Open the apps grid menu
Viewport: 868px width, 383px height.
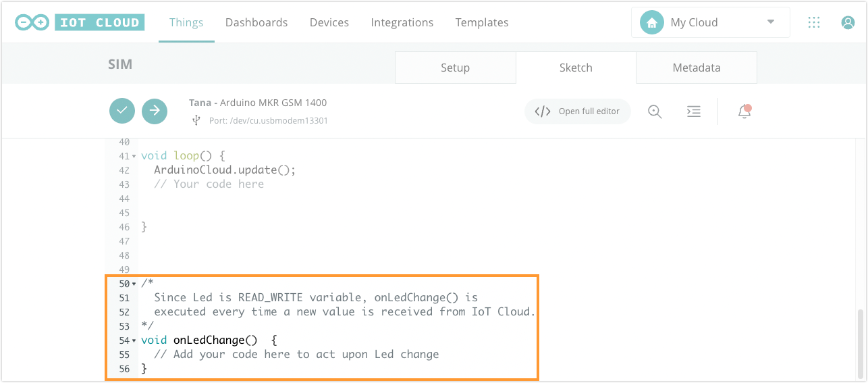(814, 22)
